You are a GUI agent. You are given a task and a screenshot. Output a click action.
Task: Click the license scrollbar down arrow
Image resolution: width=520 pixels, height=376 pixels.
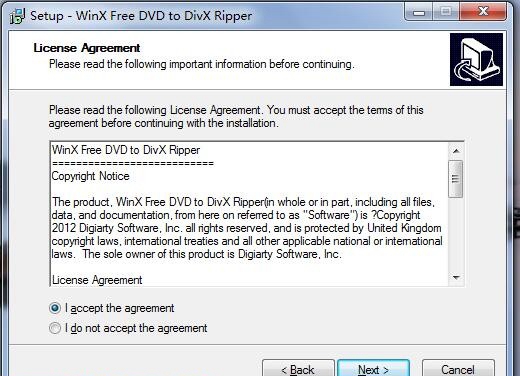[456, 277]
